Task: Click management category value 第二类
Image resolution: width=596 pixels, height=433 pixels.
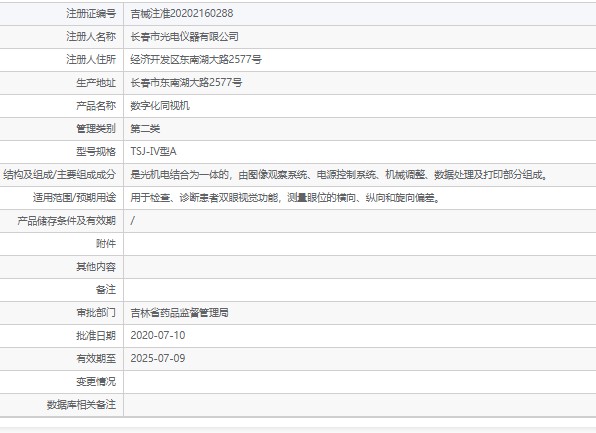Action: (x=145, y=128)
